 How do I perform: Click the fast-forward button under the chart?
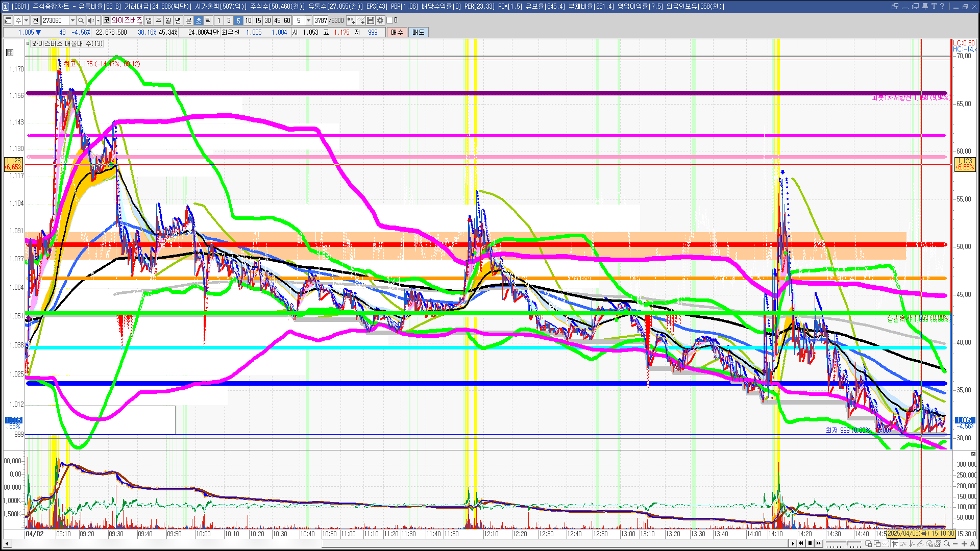pyautogui.click(x=819, y=543)
